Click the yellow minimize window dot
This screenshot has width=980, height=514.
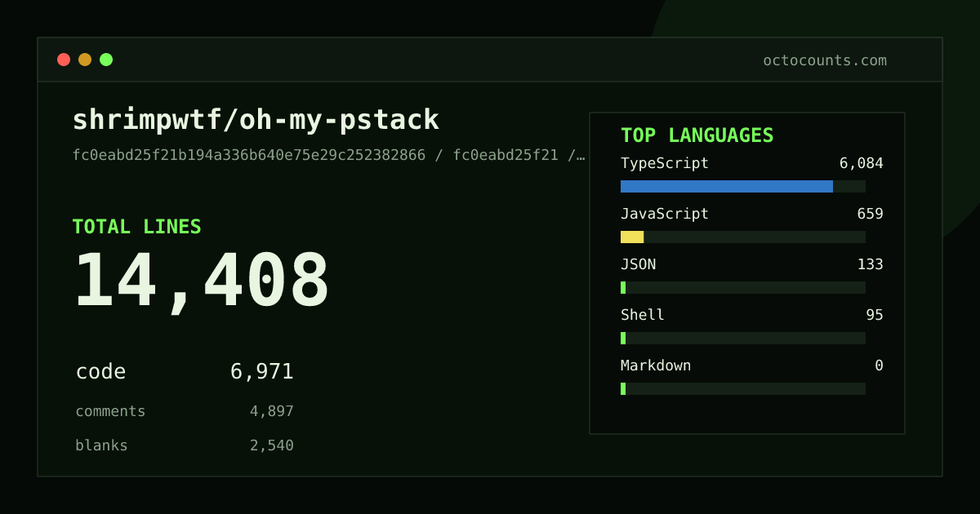click(85, 60)
